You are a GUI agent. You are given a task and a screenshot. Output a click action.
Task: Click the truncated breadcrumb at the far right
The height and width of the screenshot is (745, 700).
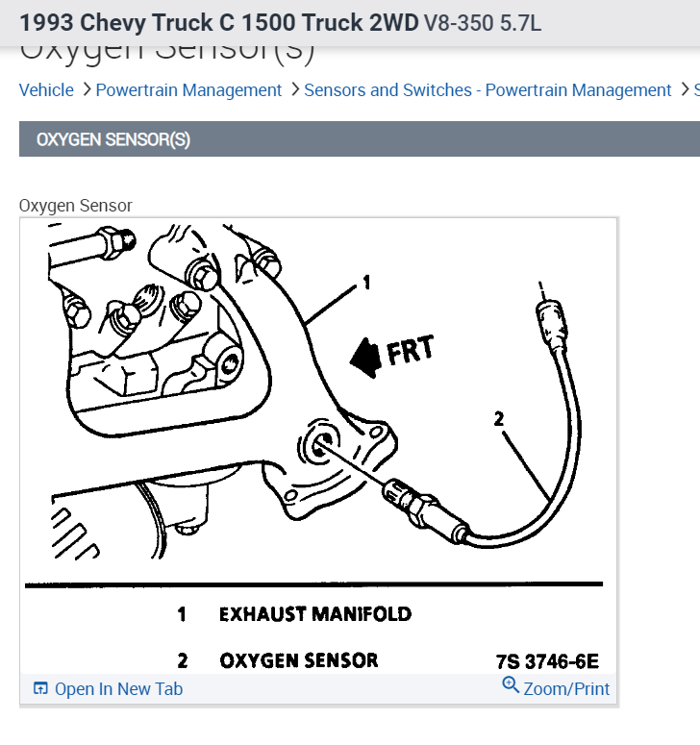[x=697, y=89]
